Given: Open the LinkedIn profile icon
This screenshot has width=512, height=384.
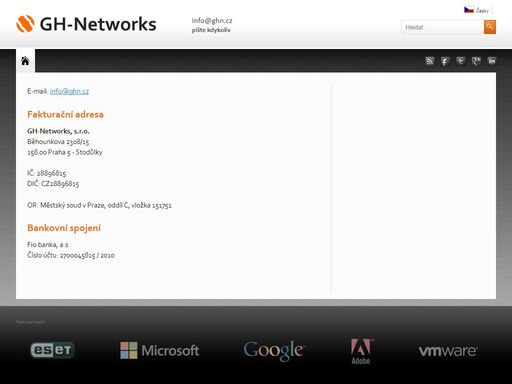Looking at the screenshot, I should coord(491,61).
